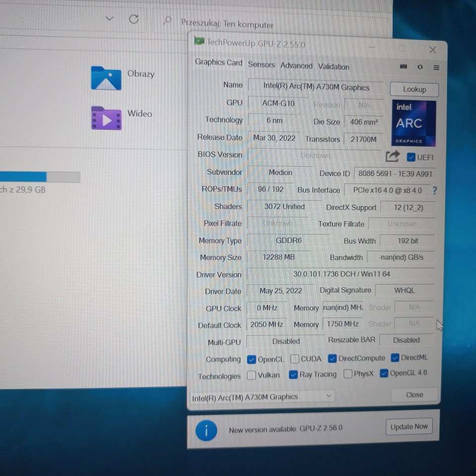Click the Memory Size value 12288 MB
476x476 pixels.
[279, 257]
